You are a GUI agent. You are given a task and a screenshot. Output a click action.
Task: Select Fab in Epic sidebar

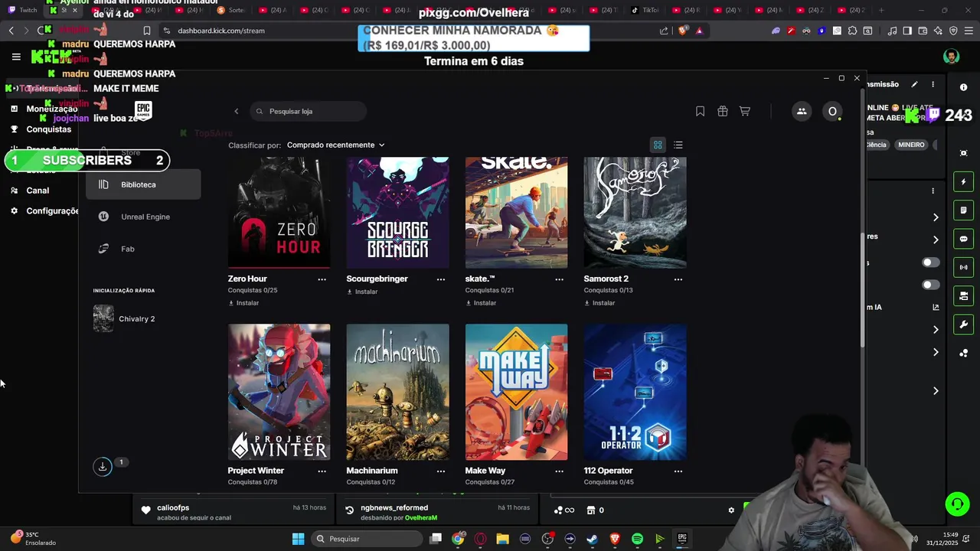(143, 249)
